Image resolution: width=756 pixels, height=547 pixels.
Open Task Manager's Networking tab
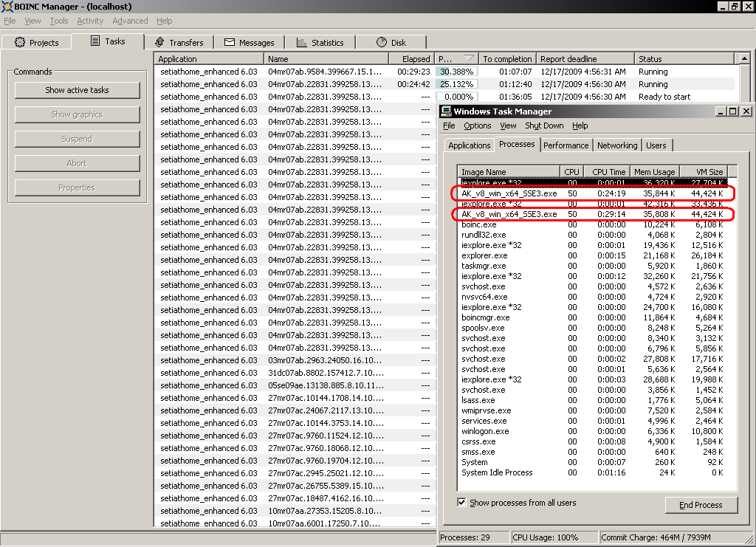point(617,145)
